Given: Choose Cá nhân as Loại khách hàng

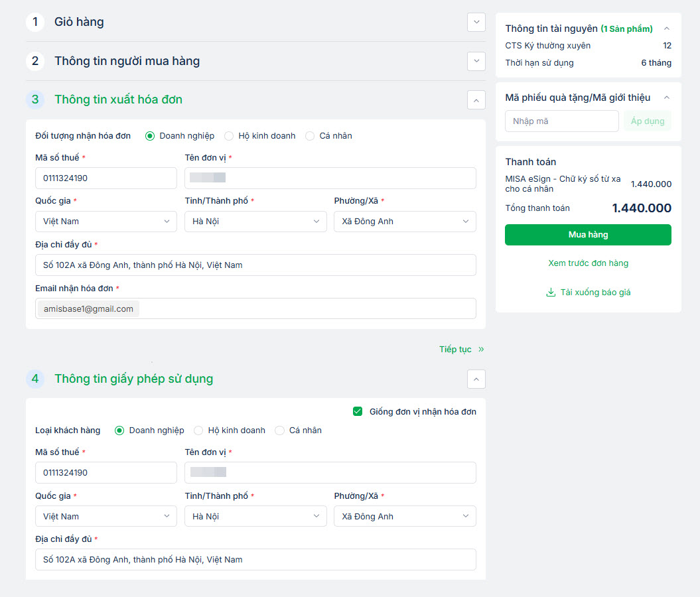Looking at the screenshot, I should pyautogui.click(x=279, y=431).
